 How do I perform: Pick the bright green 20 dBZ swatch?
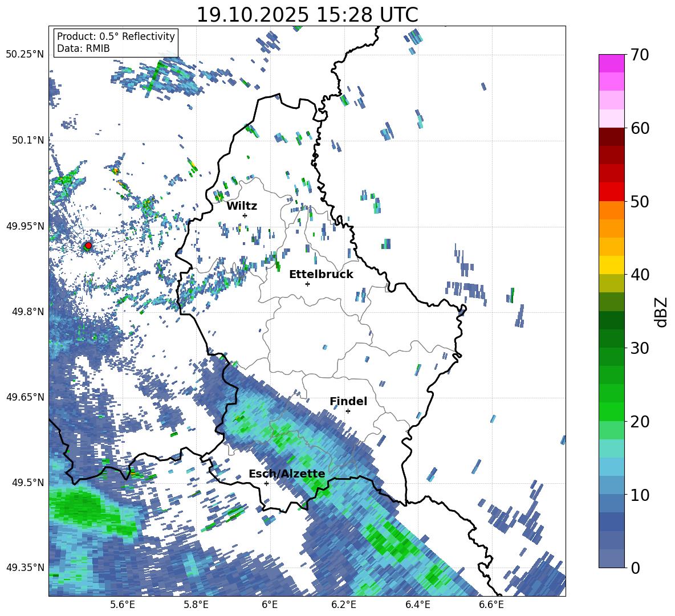tap(611, 412)
